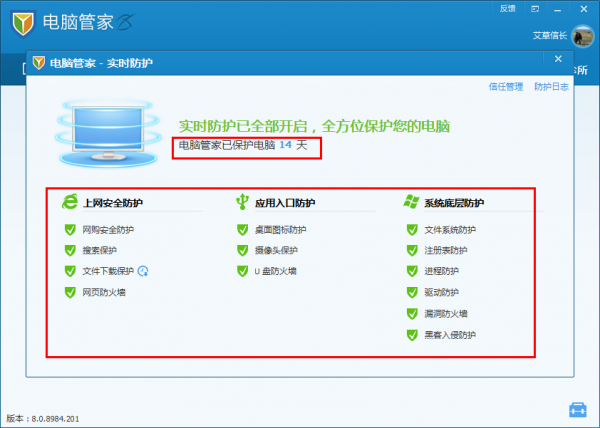Screen dimensions: 600x428
Task: Open 防护日志 link
Action: [x=551, y=87]
